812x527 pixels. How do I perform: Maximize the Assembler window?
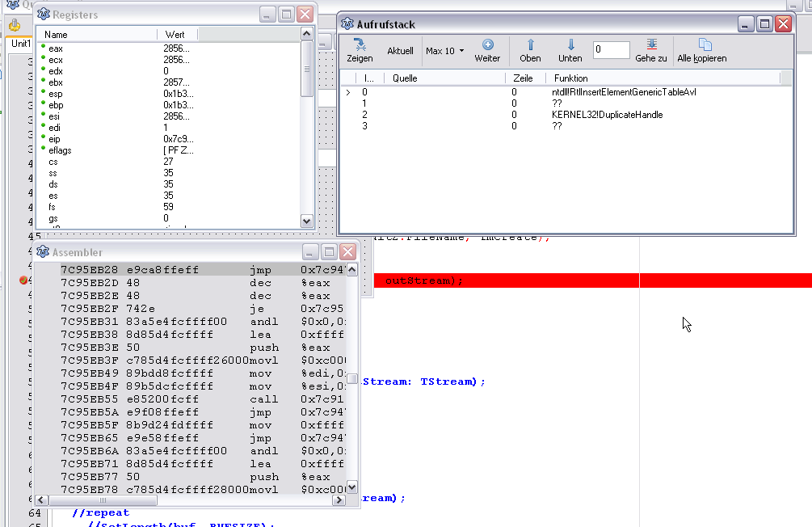pyautogui.click(x=329, y=252)
